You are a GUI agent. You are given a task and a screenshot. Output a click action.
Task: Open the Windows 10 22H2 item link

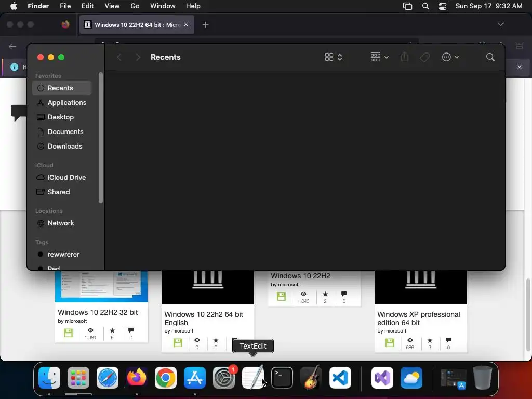coord(300,276)
